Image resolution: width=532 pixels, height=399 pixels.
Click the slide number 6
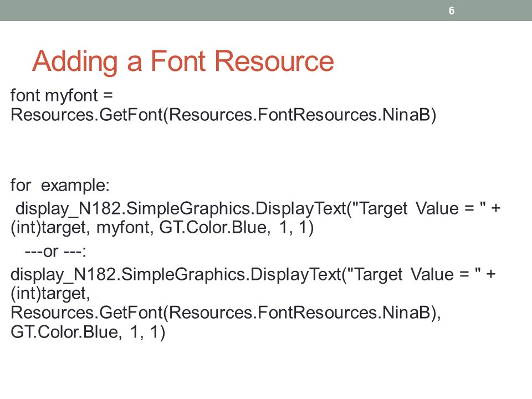click(451, 11)
